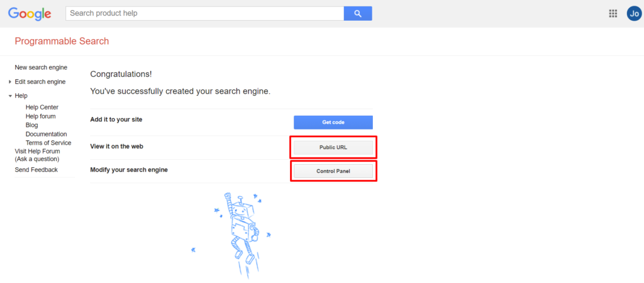Image resolution: width=644 pixels, height=283 pixels.
Task: Open the Google apps grid
Action: click(613, 13)
